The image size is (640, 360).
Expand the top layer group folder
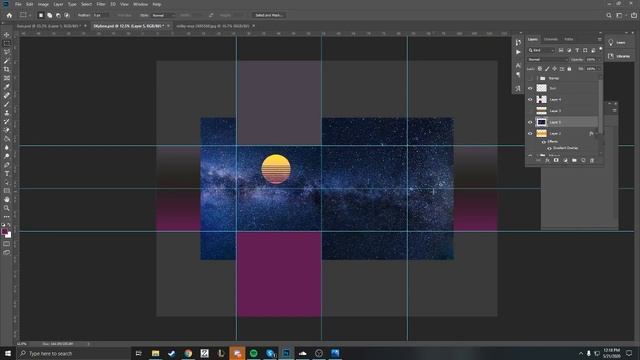click(x=537, y=78)
